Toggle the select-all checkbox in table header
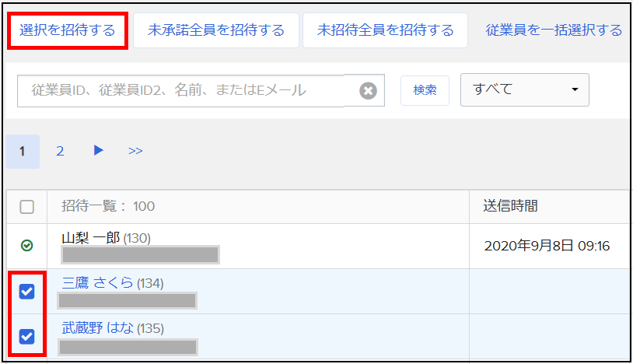The image size is (633, 364). pos(26,207)
